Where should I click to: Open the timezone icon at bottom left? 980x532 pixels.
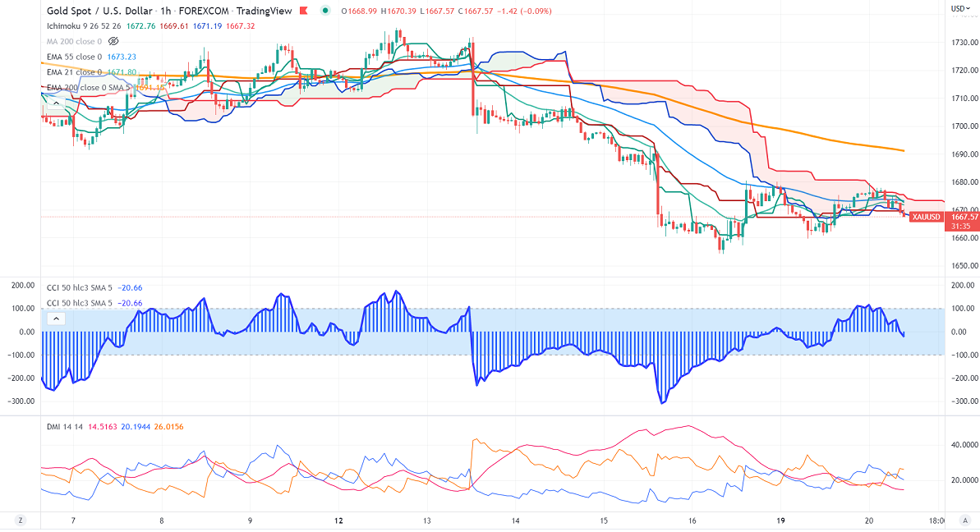[x=20, y=521]
